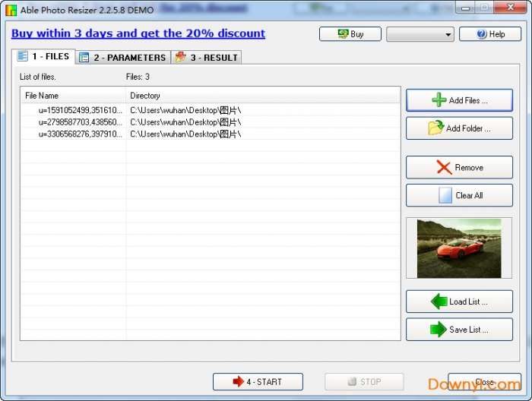Click the disabled STOP button

click(364, 382)
